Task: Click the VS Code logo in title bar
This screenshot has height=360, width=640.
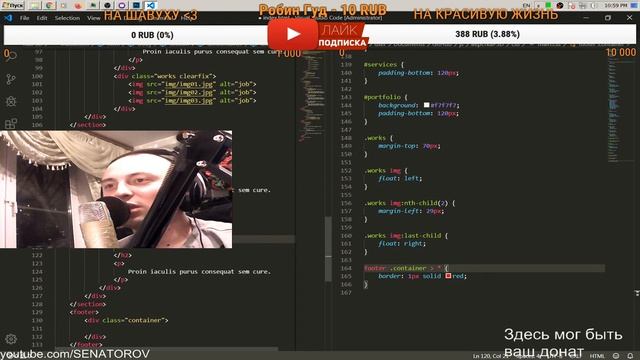Action: point(9,18)
